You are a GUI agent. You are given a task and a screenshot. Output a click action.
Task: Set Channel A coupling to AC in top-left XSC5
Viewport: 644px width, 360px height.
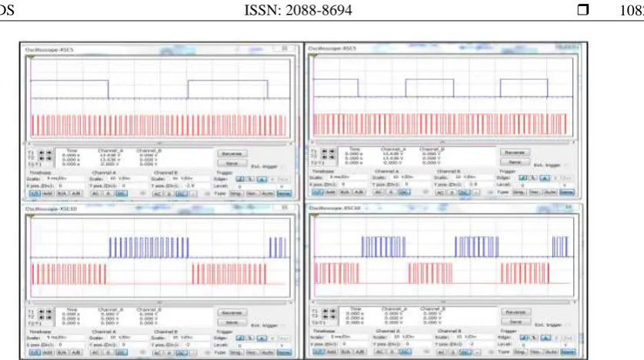click(95, 193)
